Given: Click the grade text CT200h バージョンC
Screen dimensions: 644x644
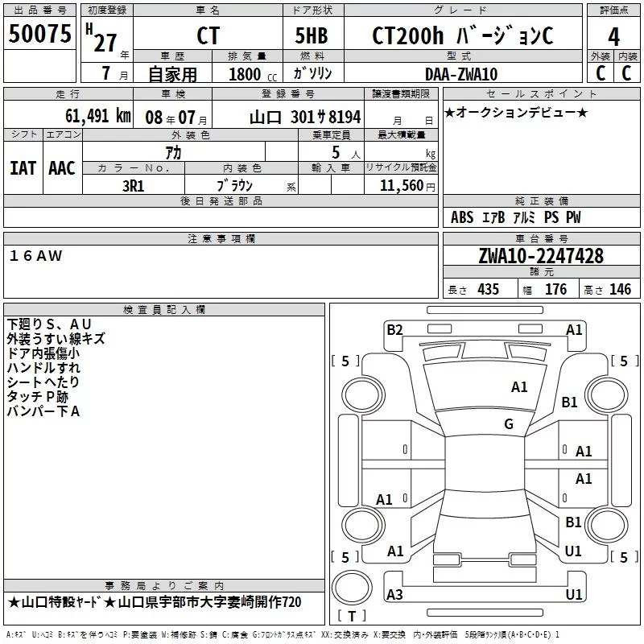Looking at the screenshot, I should [462, 35].
